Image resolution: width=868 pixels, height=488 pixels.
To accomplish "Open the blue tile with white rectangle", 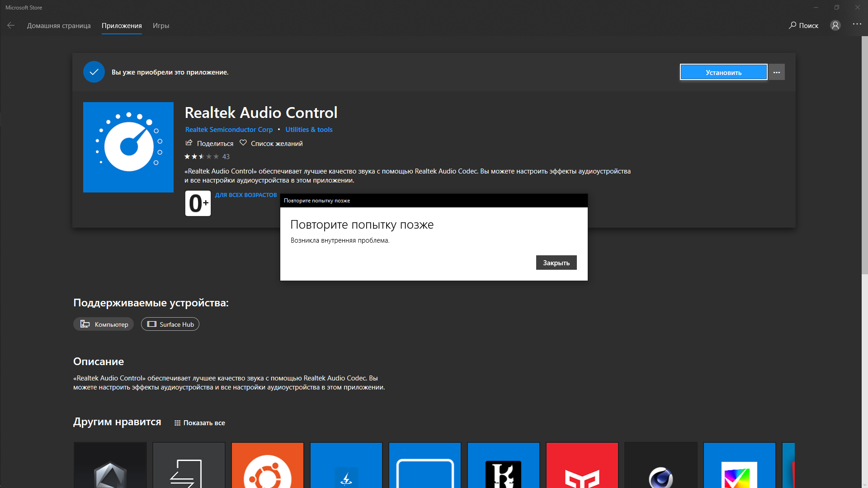I will coord(425,465).
